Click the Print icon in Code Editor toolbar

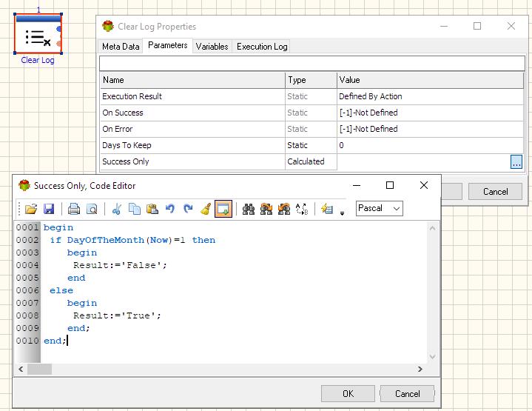tap(74, 209)
